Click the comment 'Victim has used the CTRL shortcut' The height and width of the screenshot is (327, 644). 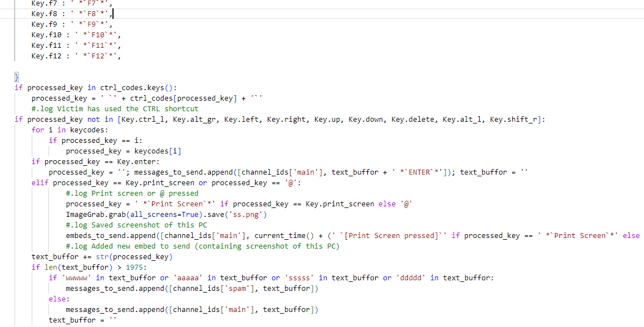[x=127, y=109]
